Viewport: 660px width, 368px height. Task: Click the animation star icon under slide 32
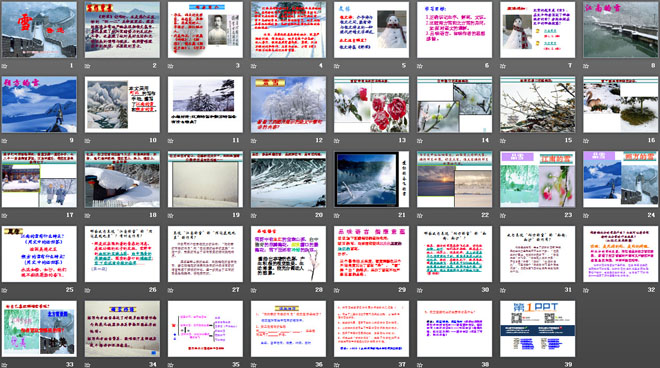pos(586,290)
